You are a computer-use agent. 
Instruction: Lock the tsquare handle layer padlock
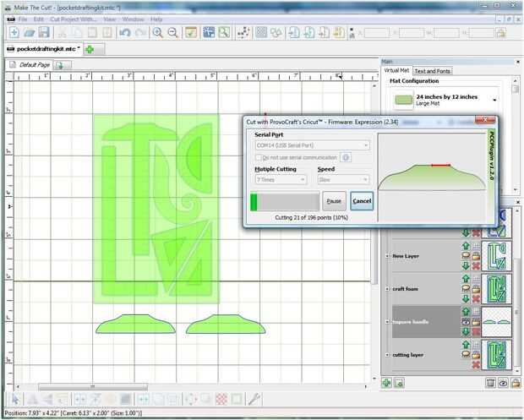pos(476,322)
